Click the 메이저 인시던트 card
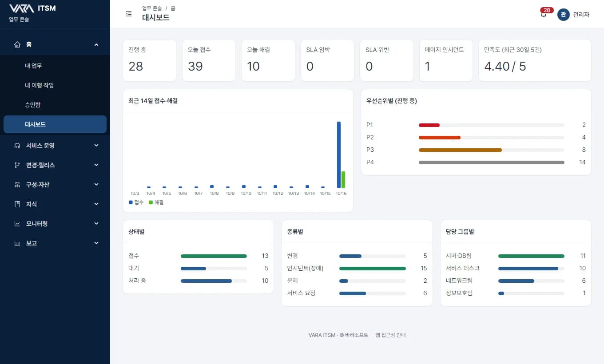The width and height of the screenshot is (604, 364). point(446,60)
